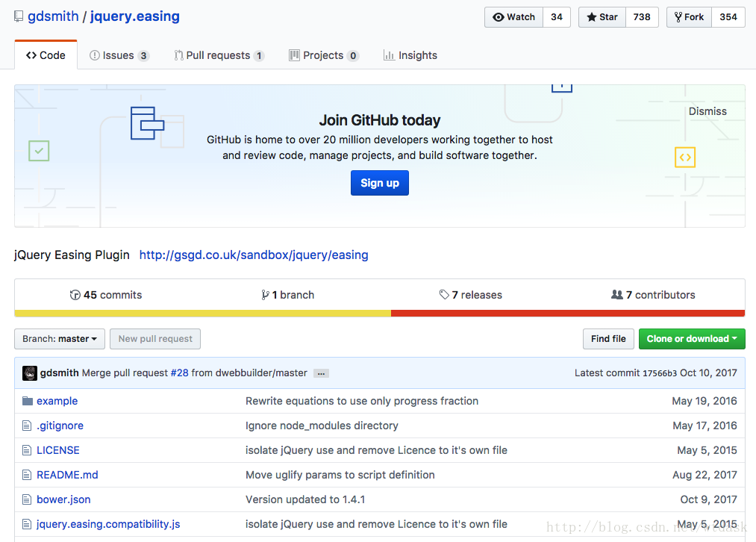The width and height of the screenshot is (756, 542).
Task: Open the bower.json file
Action: (x=63, y=499)
